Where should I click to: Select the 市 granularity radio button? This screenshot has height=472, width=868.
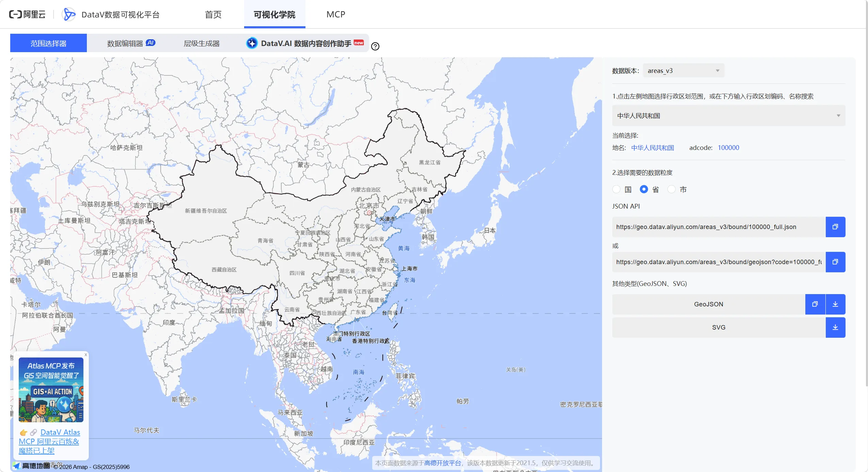pos(671,189)
